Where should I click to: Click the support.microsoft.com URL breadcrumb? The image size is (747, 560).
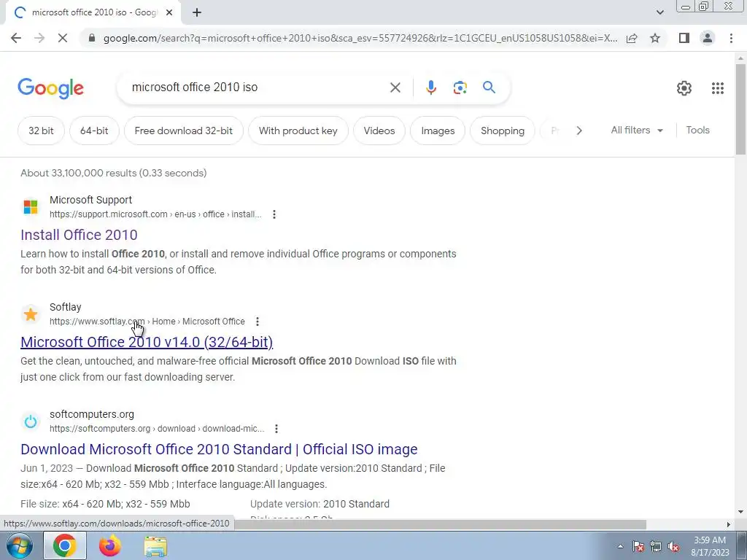pos(155,214)
